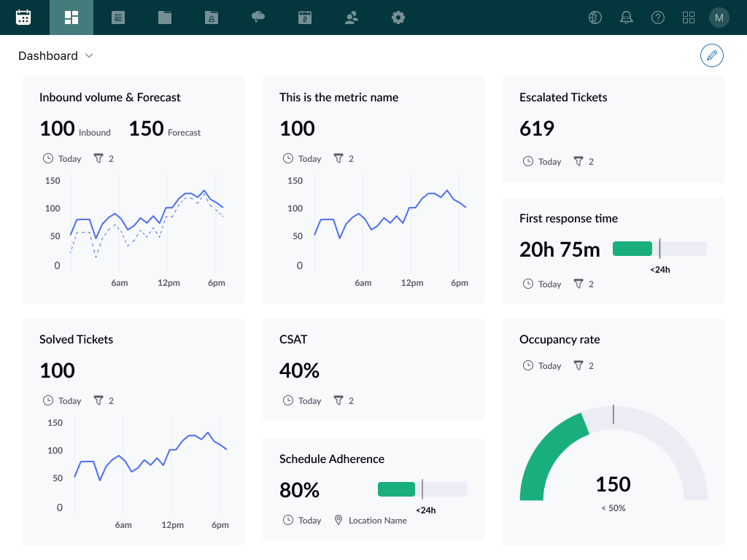Open the help question mark icon

[658, 17]
